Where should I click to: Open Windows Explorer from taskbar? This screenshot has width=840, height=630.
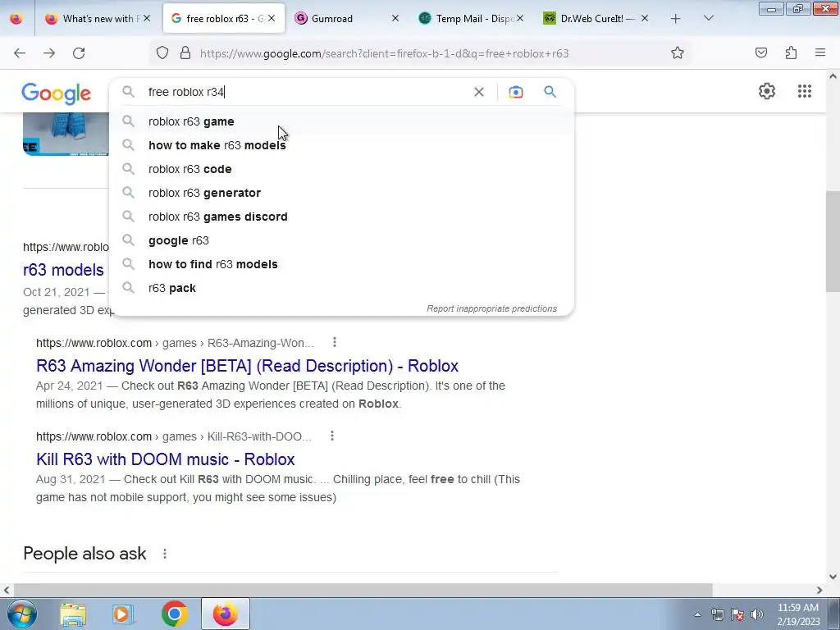[73, 614]
